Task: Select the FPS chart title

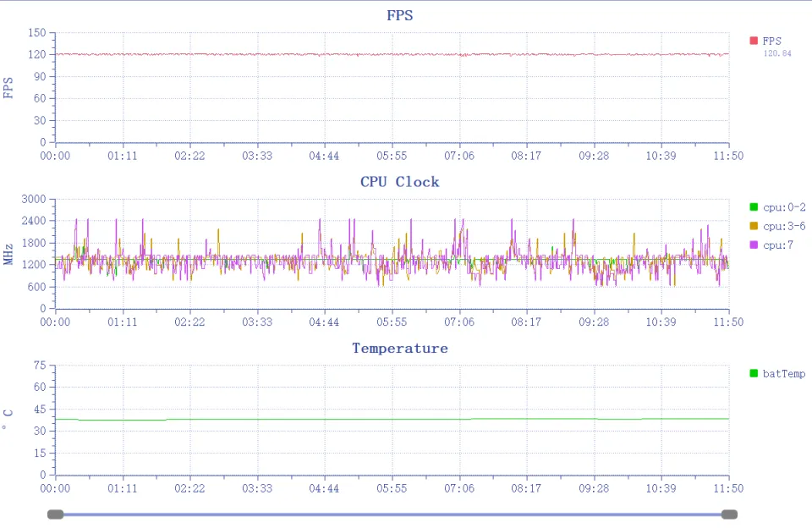Action: (400, 15)
